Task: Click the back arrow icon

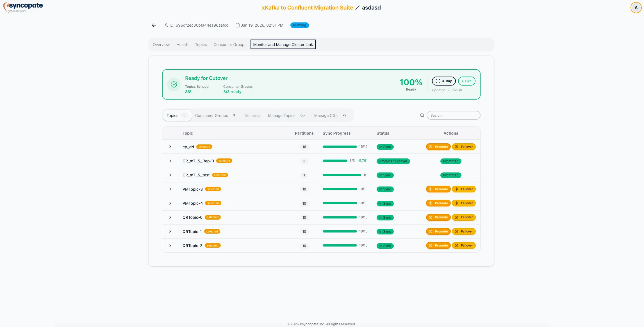Action: click(x=153, y=25)
